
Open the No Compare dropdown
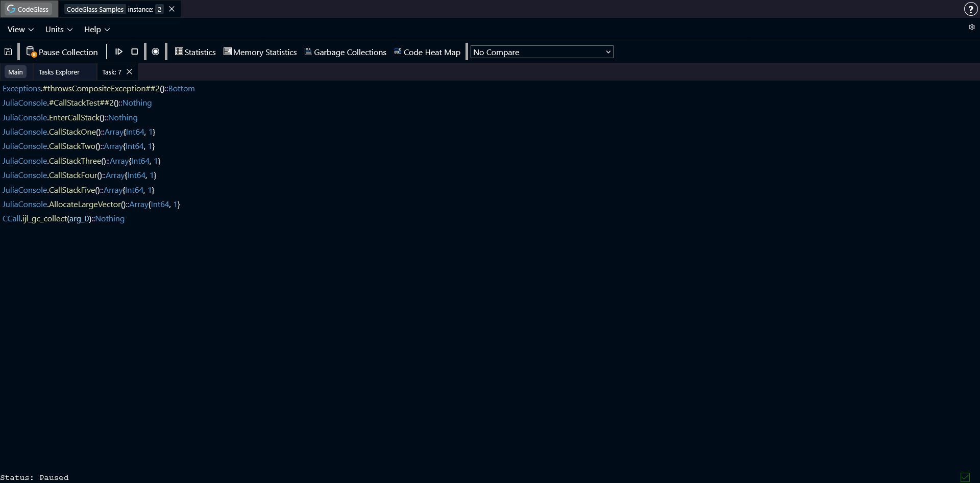541,52
